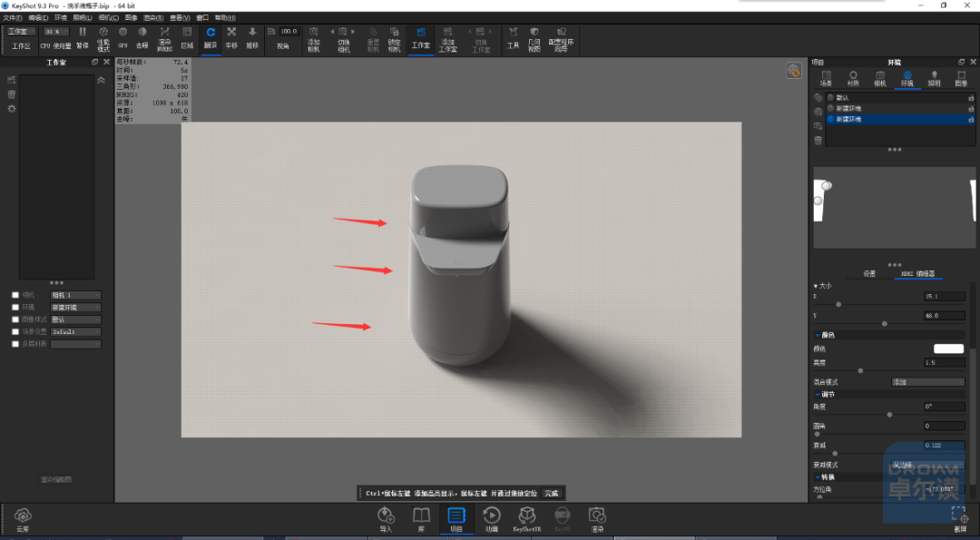Image resolution: width=980 pixels, height=540 pixels.
Task: Open 配置程序向导 configurator wizard
Action: point(562,38)
